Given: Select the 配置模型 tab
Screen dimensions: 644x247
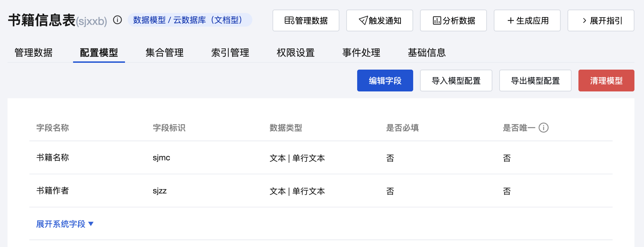Looking at the screenshot, I should [99, 53].
